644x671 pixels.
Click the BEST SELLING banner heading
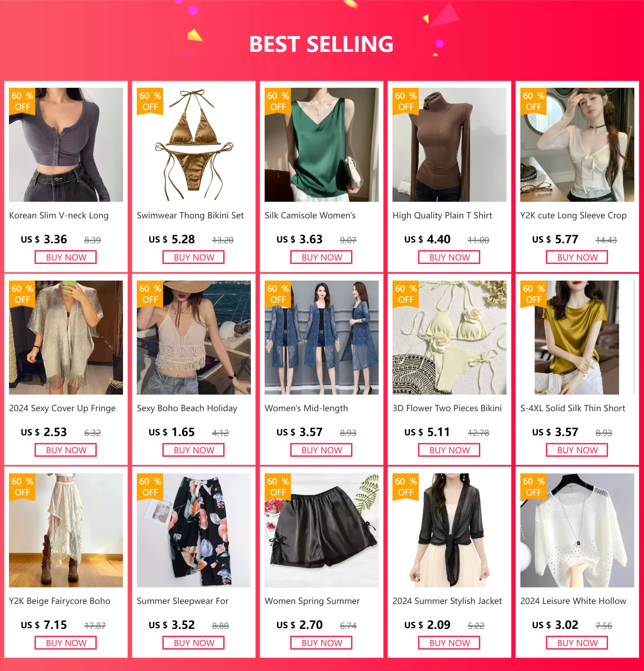tap(321, 44)
